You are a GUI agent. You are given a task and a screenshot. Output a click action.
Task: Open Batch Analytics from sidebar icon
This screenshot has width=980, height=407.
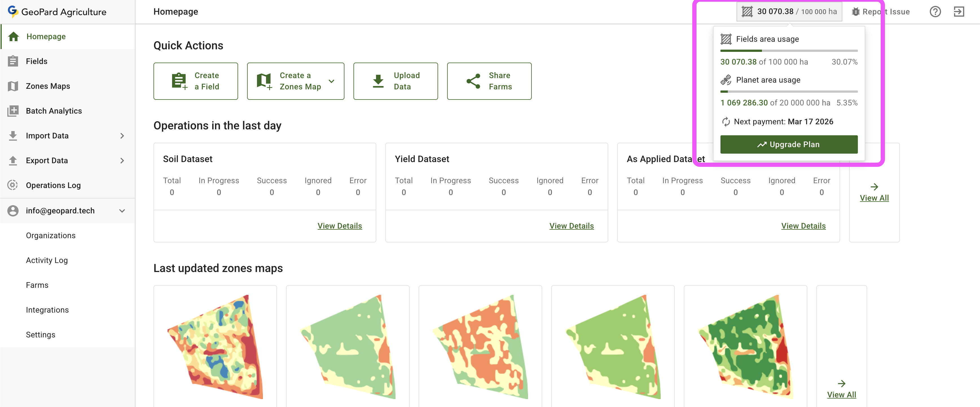pos(13,111)
